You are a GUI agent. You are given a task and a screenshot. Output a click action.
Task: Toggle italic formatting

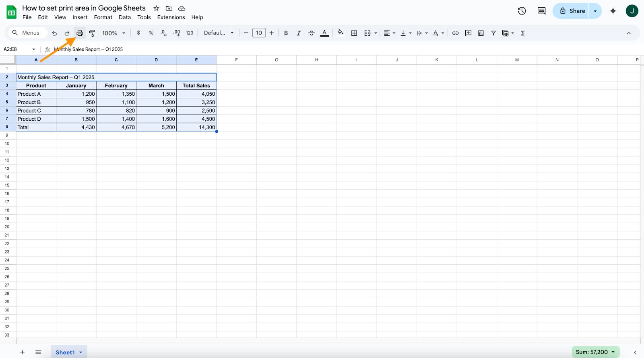point(299,33)
